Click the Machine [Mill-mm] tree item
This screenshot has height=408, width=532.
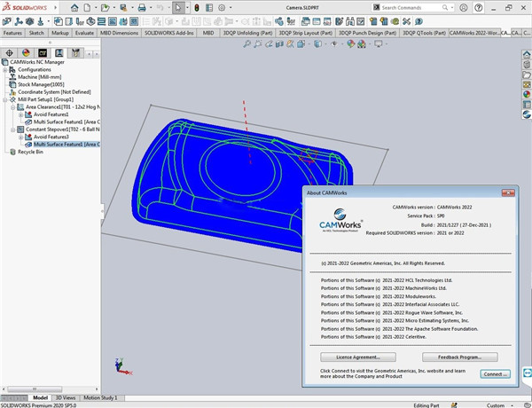(41, 77)
